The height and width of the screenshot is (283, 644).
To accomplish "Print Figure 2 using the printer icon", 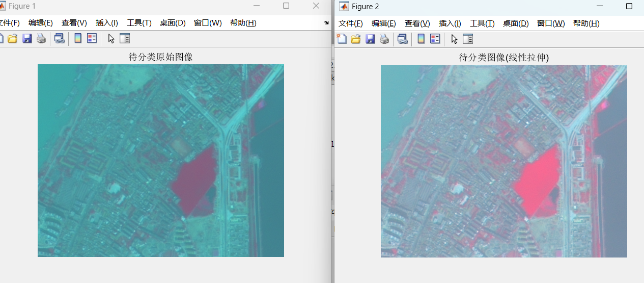I will [385, 39].
